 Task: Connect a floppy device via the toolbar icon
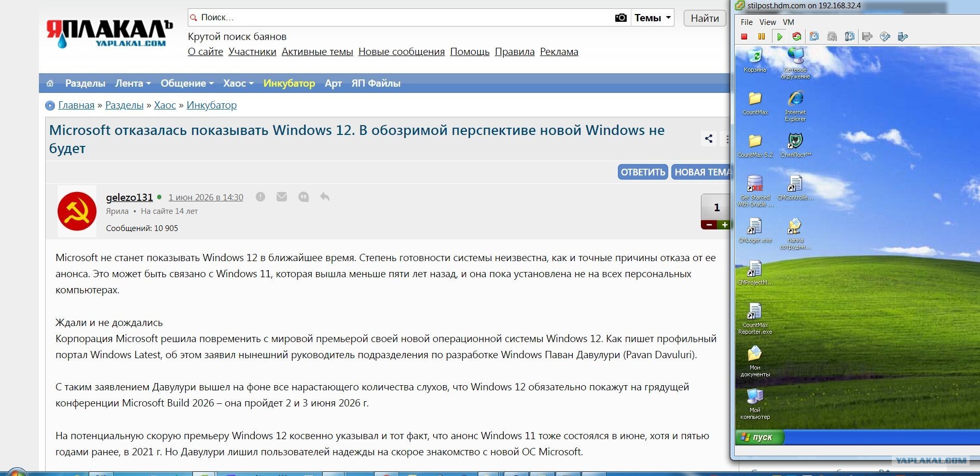pos(867,36)
